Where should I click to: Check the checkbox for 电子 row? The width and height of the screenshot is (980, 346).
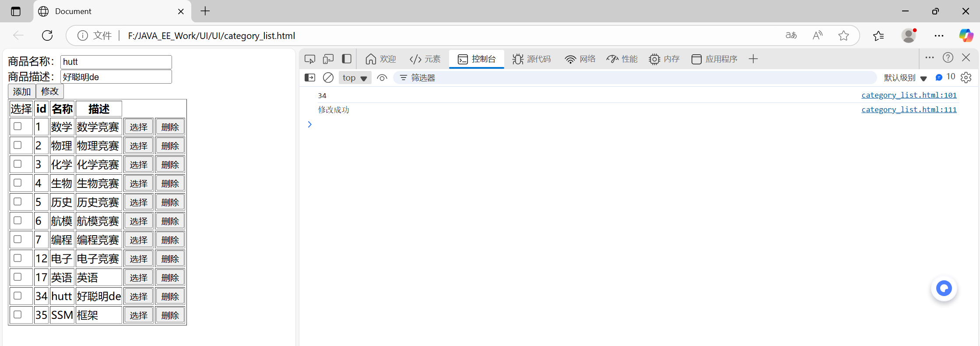point(18,258)
